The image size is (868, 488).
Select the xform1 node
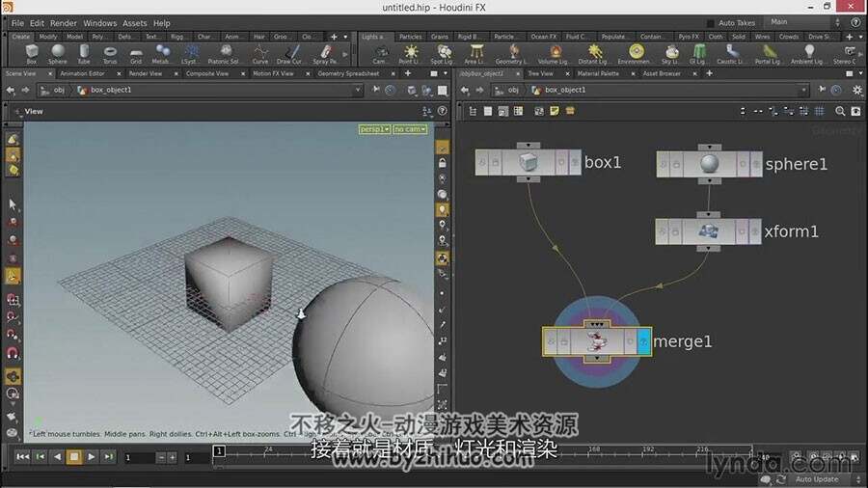pos(709,231)
